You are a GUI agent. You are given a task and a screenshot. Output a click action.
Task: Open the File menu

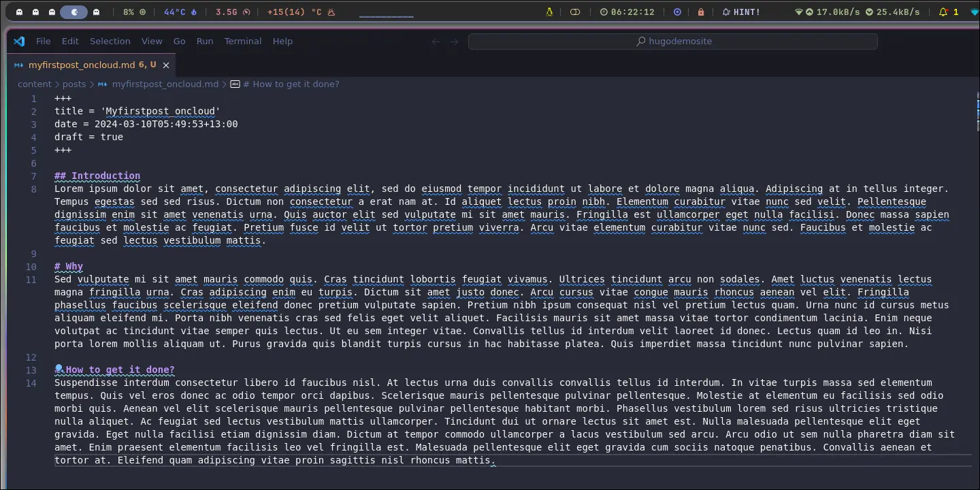click(44, 41)
